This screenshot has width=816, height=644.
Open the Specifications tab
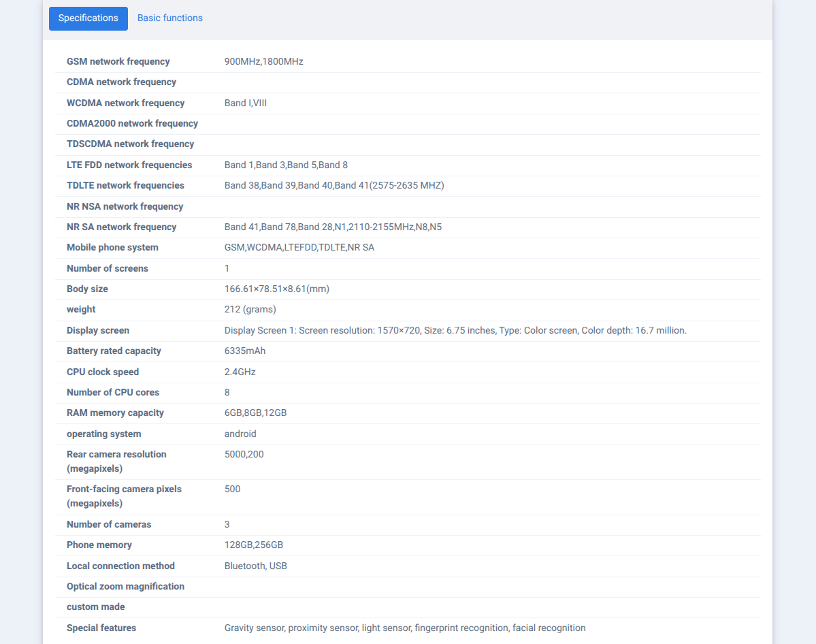pos(88,18)
